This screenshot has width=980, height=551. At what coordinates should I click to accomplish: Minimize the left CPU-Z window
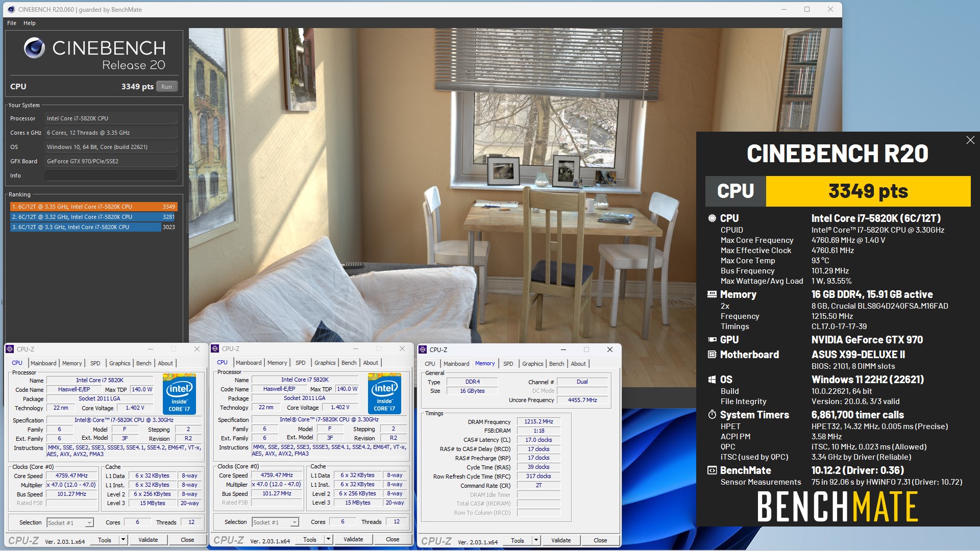pos(151,349)
